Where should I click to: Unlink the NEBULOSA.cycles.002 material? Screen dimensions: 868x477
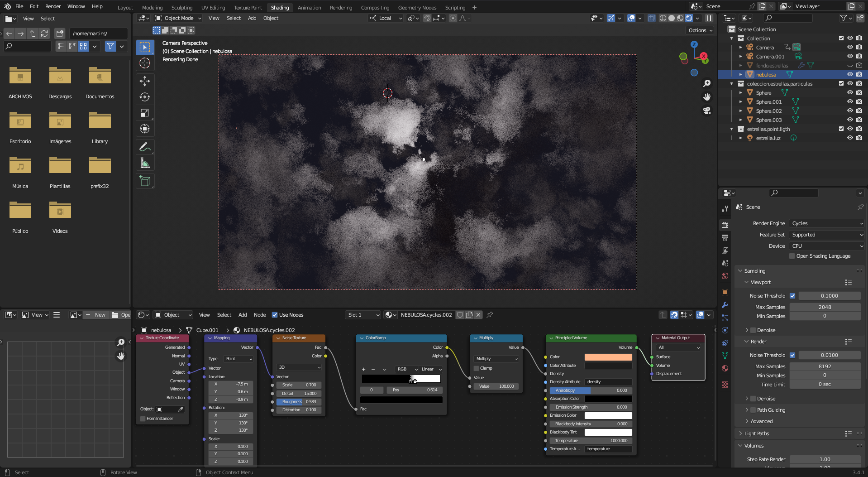click(478, 315)
